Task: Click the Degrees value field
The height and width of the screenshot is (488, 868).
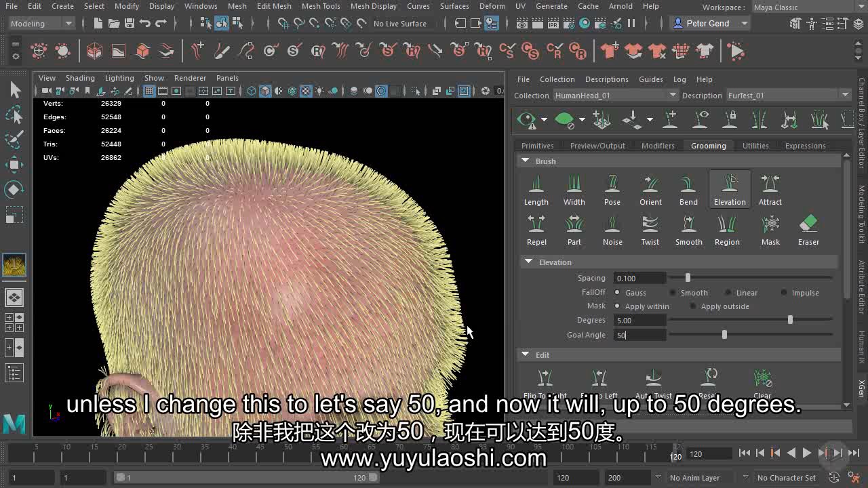Action: (639, 320)
